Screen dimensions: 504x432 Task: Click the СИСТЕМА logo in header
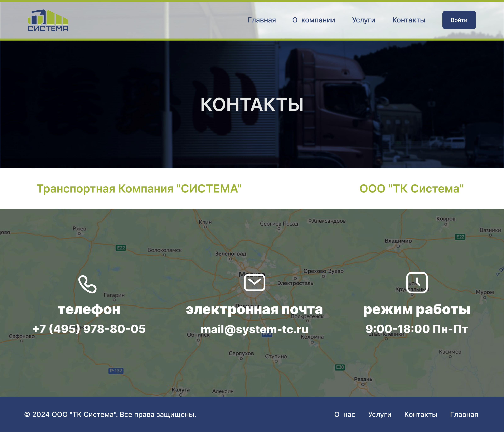pyautogui.click(x=48, y=20)
